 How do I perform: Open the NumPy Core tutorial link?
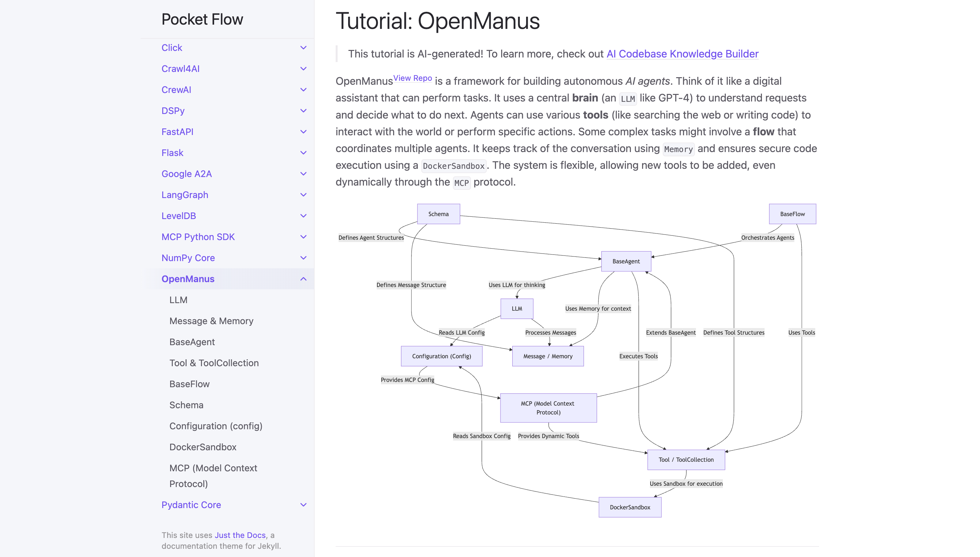188,258
